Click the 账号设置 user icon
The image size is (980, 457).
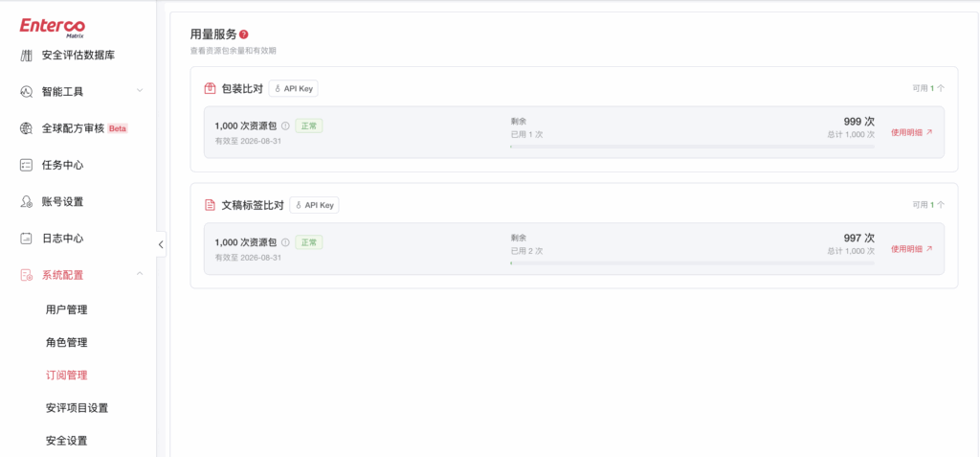[x=26, y=201]
